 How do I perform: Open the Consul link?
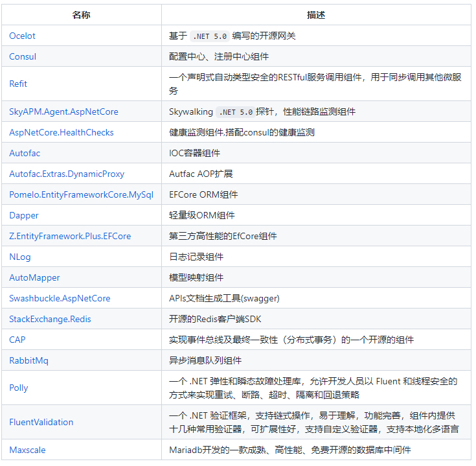pyautogui.click(x=23, y=56)
